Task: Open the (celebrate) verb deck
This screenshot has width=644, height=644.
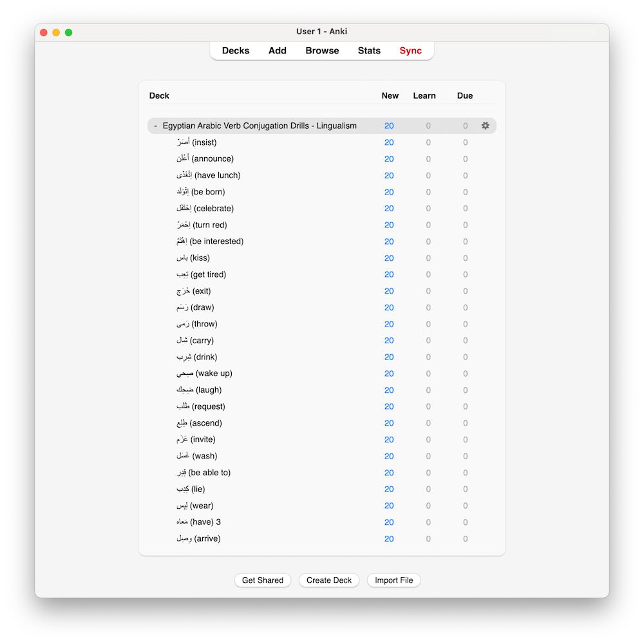Action: tap(205, 209)
